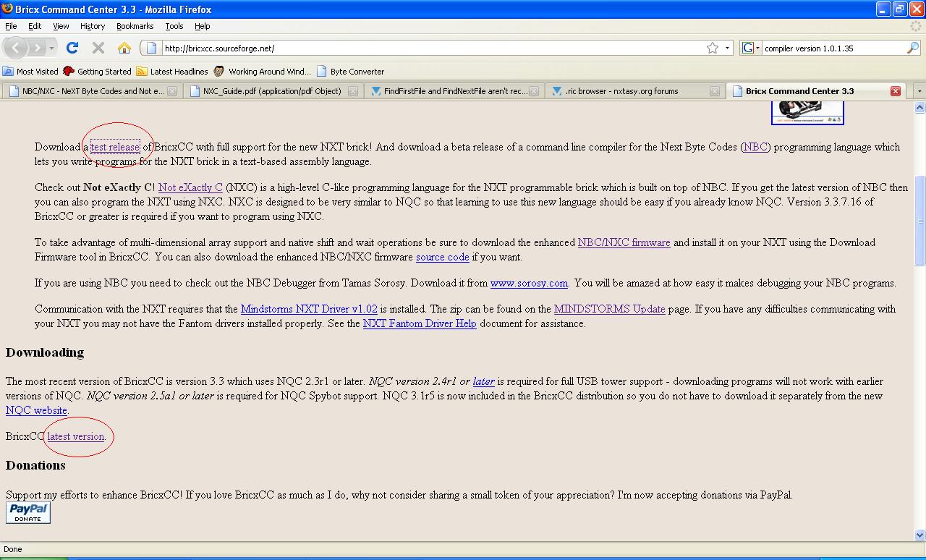Open the firmware 'source code' link
Viewport: 926px width, 560px height.
[x=443, y=257]
